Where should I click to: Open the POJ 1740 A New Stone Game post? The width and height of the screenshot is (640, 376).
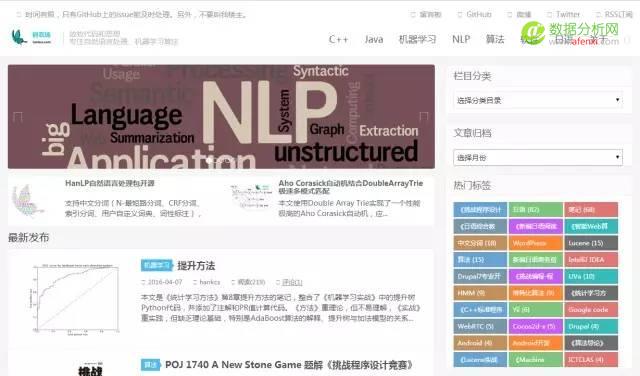[x=289, y=365]
